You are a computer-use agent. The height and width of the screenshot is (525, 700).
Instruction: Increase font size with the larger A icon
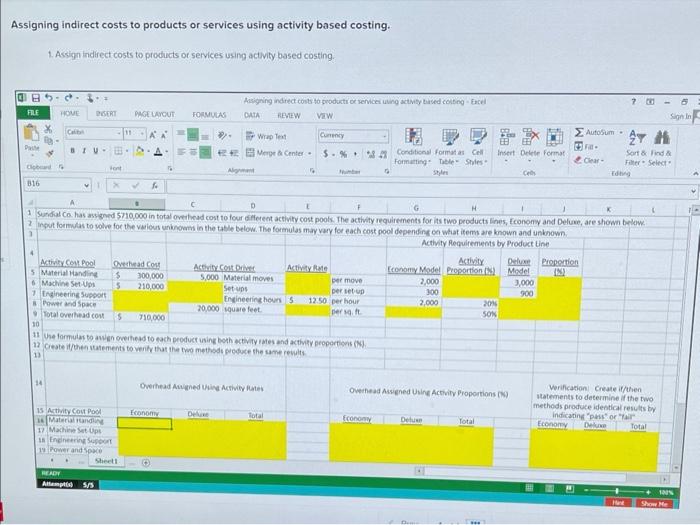tap(153, 134)
